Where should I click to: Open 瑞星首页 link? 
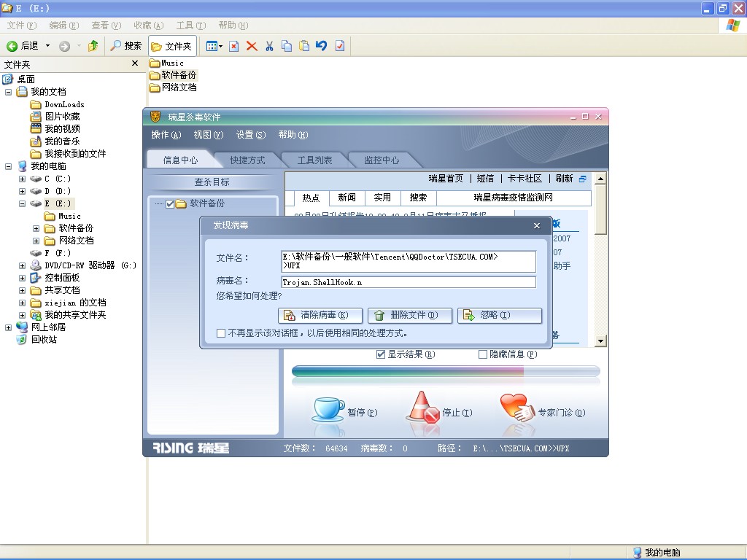(446, 179)
